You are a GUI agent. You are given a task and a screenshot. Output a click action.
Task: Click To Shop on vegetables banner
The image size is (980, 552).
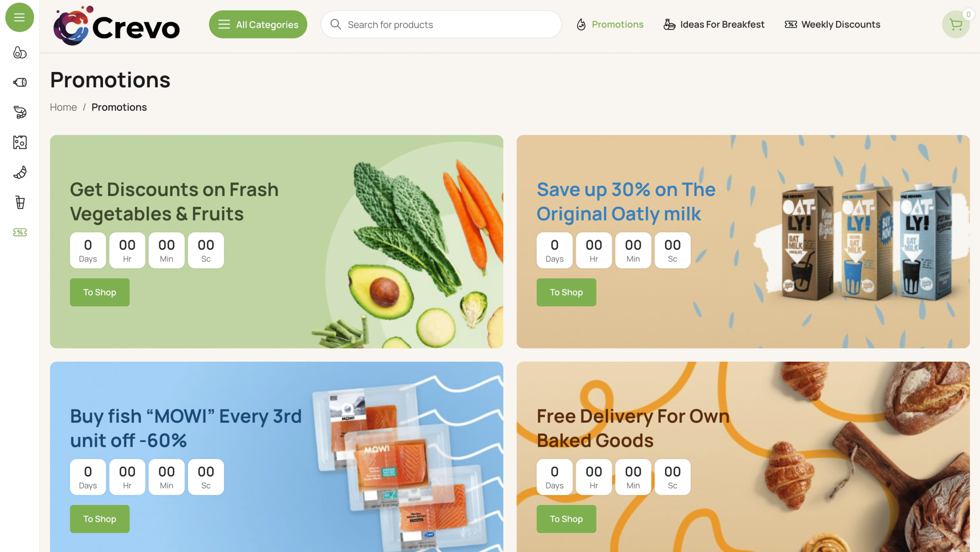pos(100,292)
